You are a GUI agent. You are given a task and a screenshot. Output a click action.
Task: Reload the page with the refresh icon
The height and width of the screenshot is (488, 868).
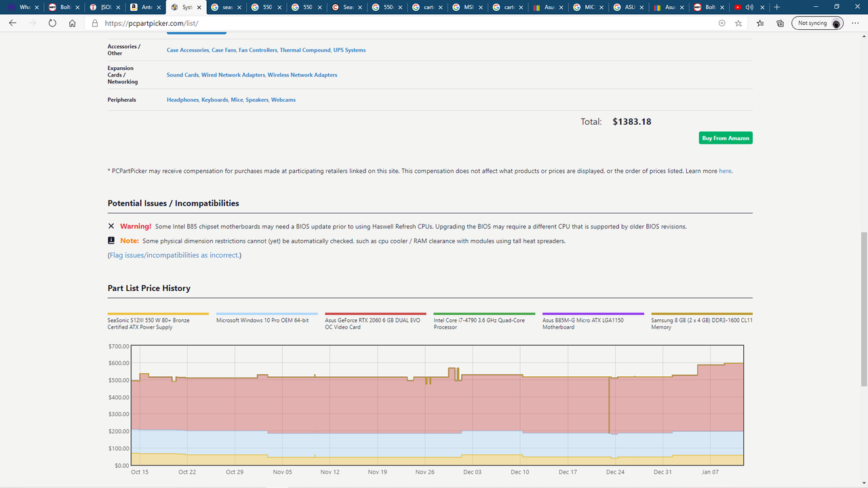coord(52,22)
